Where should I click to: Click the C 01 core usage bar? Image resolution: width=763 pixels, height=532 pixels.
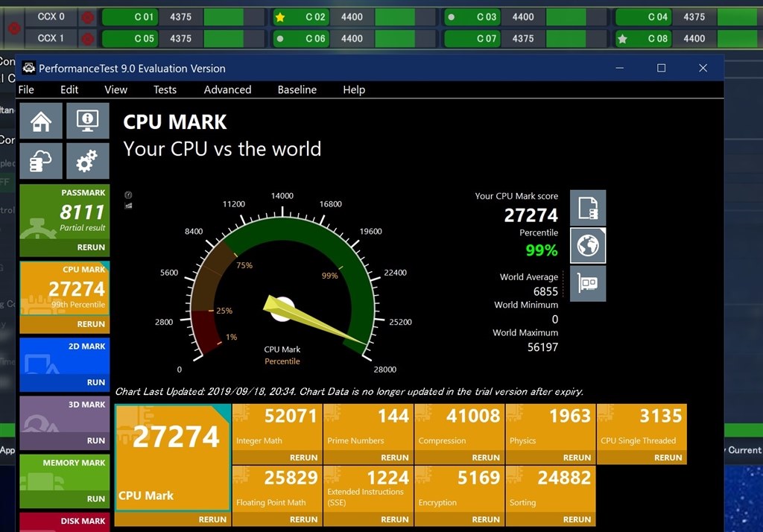[x=234, y=17]
